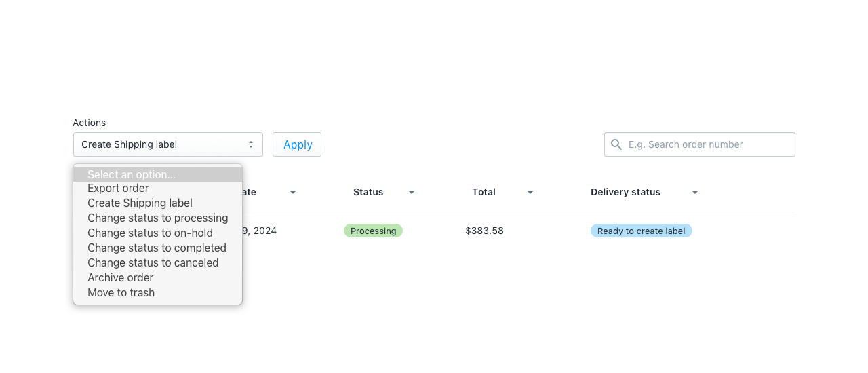Image resolution: width=868 pixels, height=373 pixels.
Task: Select Change status to completed
Action: tap(157, 248)
